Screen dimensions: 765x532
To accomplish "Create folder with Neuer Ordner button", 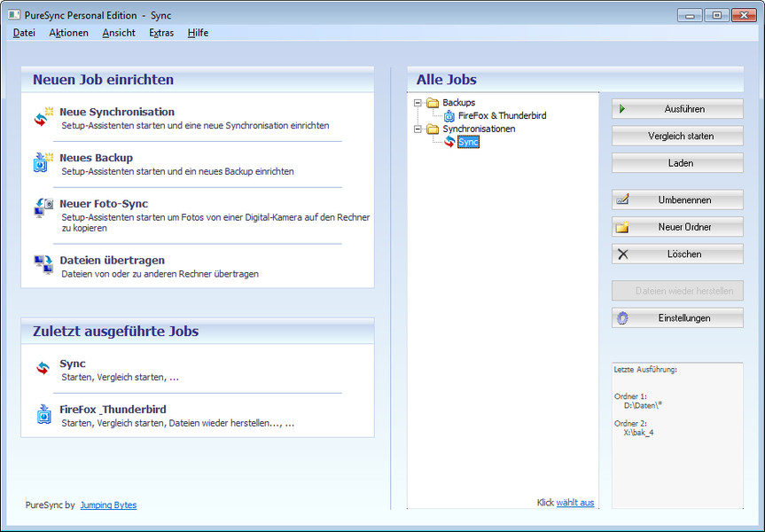I will [677, 227].
